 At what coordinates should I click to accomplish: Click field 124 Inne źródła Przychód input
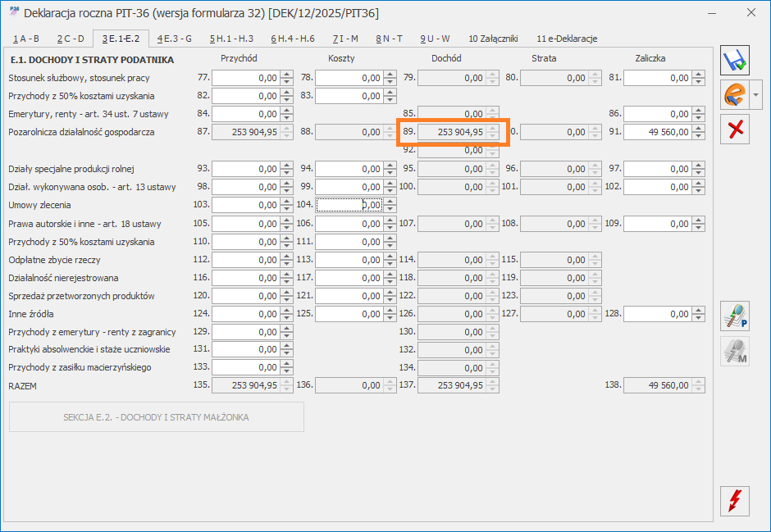245,314
